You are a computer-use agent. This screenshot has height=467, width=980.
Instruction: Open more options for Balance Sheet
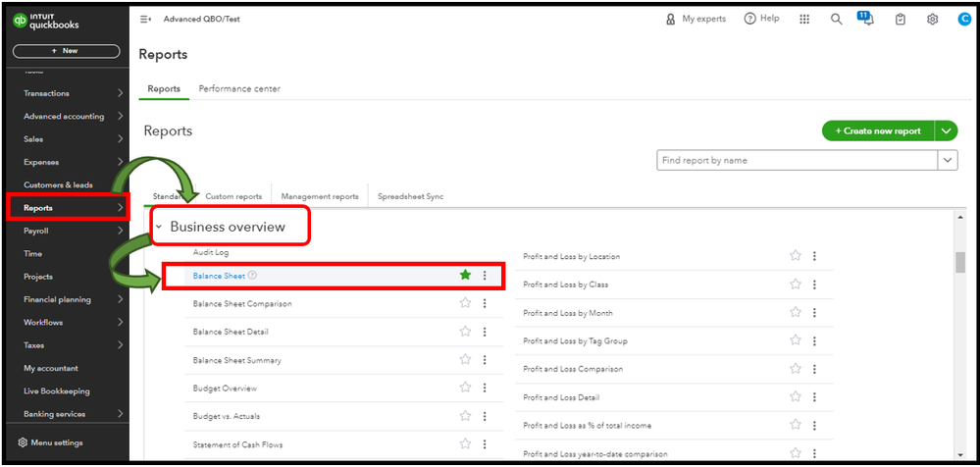(485, 276)
